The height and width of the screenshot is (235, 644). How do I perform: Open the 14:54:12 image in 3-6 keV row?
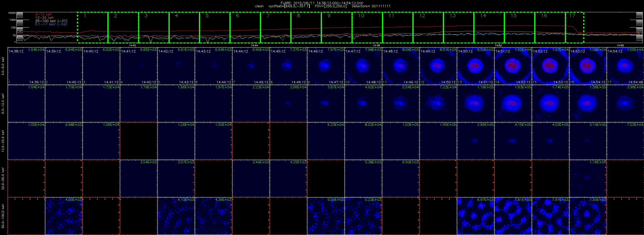point(625,66)
